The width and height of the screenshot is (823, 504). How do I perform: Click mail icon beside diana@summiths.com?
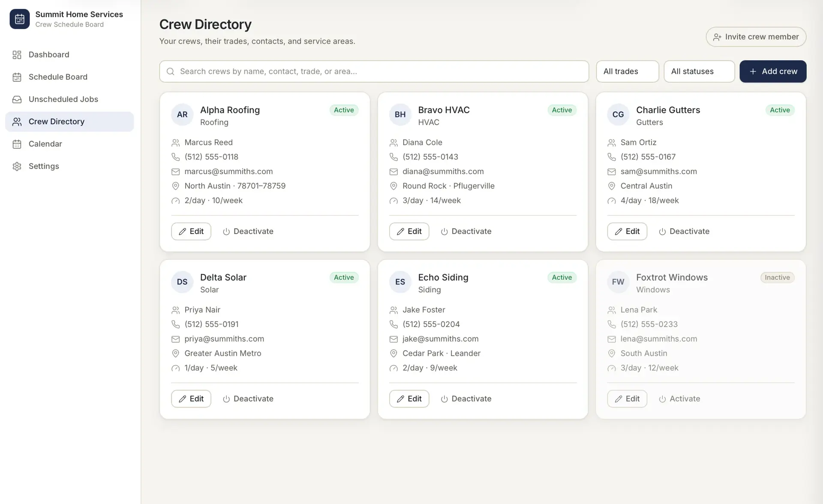click(393, 171)
